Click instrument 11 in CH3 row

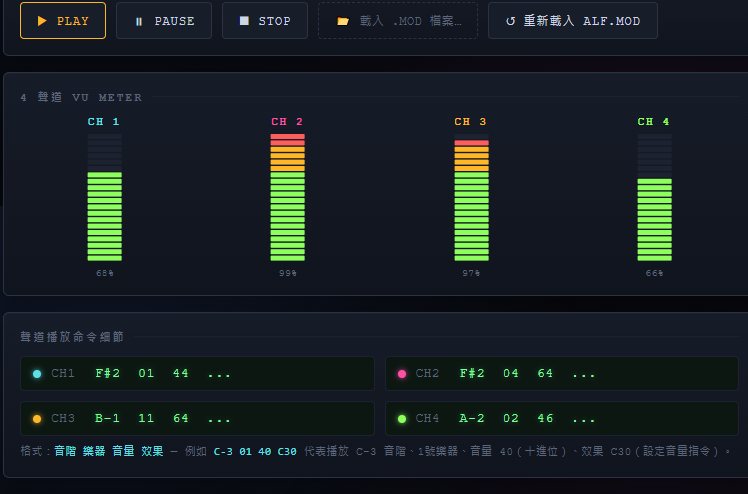point(146,418)
